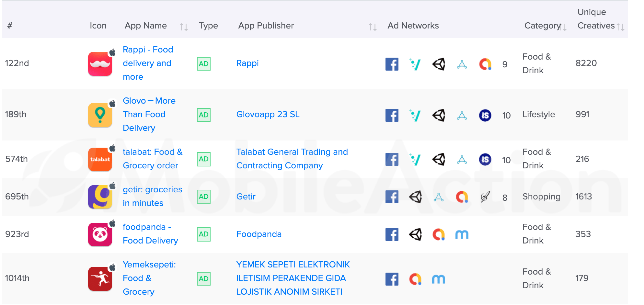The image size is (644, 305).
Task: Click the rocket ad network icon in getir row
Action: click(485, 197)
